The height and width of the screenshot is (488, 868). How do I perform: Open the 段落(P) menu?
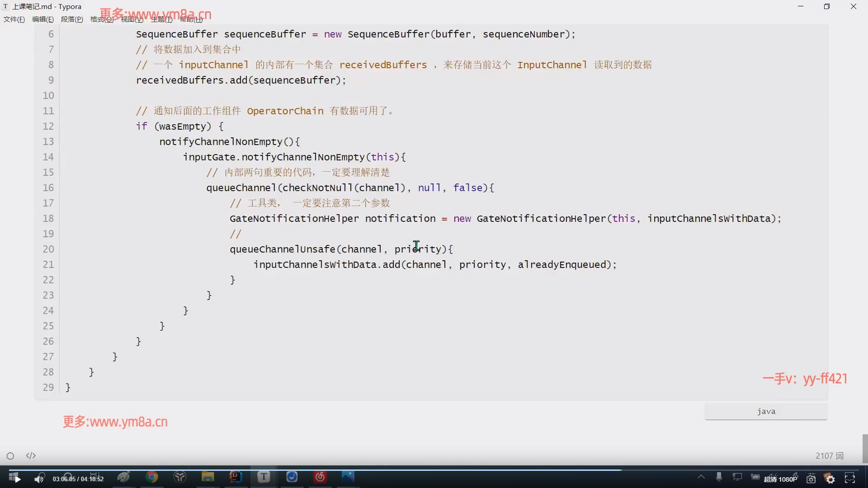click(72, 19)
